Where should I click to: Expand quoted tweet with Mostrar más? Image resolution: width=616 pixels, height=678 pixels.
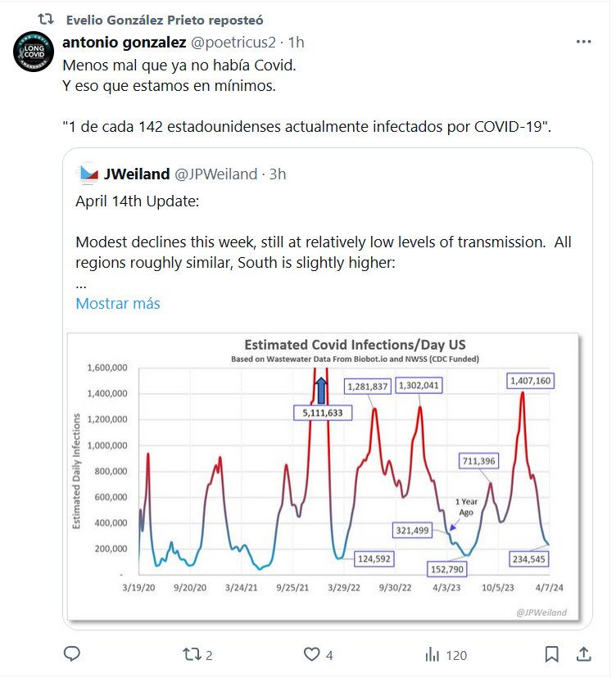click(118, 304)
